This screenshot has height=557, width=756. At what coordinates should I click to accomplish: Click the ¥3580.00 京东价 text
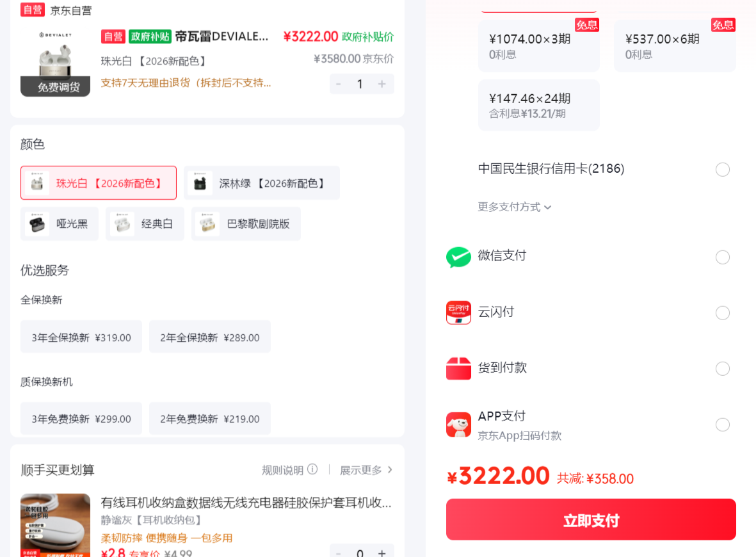pyautogui.click(x=353, y=59)
